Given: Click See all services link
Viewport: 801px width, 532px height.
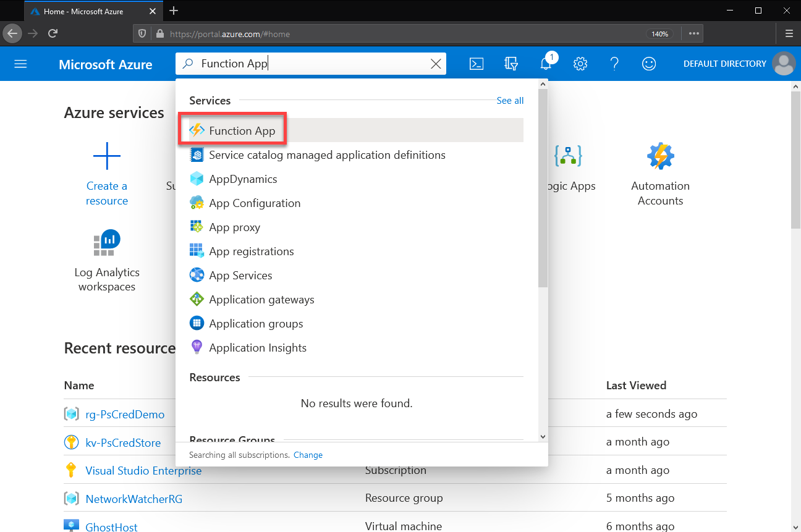Looking at the screenshot, I should coord(510,101).
